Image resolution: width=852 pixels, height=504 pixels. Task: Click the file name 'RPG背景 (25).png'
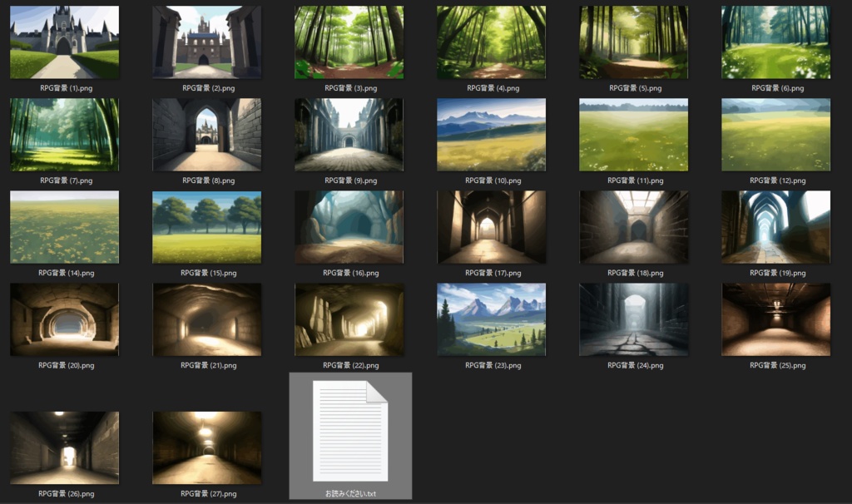(x=778, y=365)
